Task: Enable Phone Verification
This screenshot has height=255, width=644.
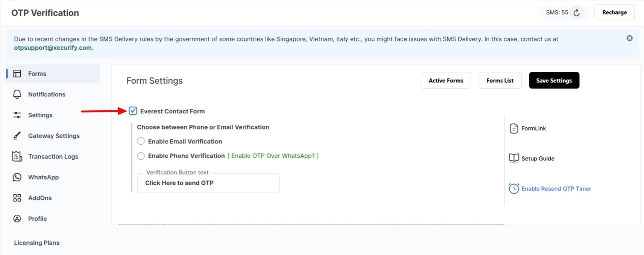Action: point(141,156)
